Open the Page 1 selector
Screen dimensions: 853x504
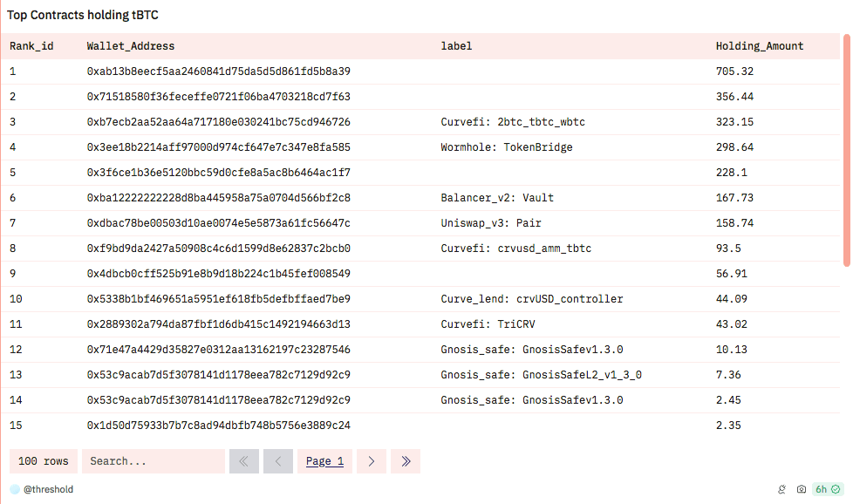click(324, 461)
